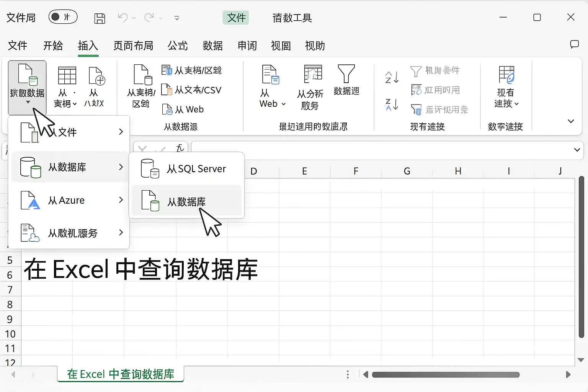The width and height of the screenshot is (588, 392).
Task: Switch to the 数据 ribbon tab
Action: 212,46
